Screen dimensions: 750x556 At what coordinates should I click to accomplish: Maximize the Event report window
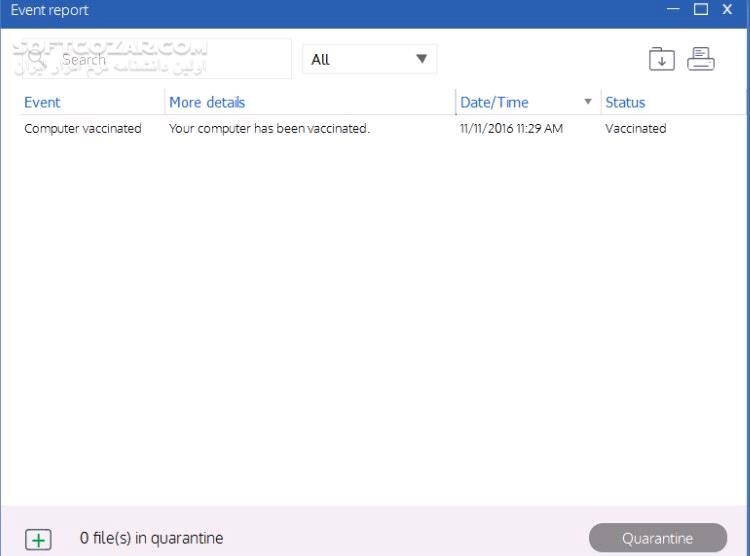click(x=701, y=10)
